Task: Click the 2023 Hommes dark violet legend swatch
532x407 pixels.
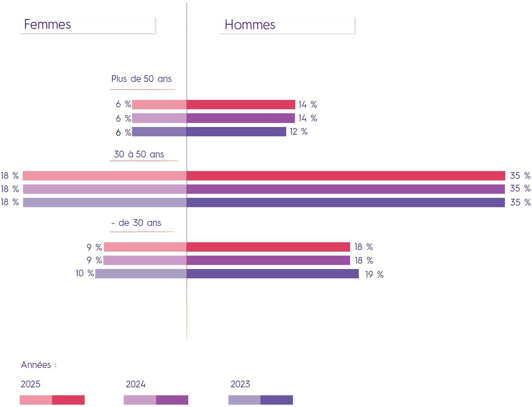Action: [277, 400]
